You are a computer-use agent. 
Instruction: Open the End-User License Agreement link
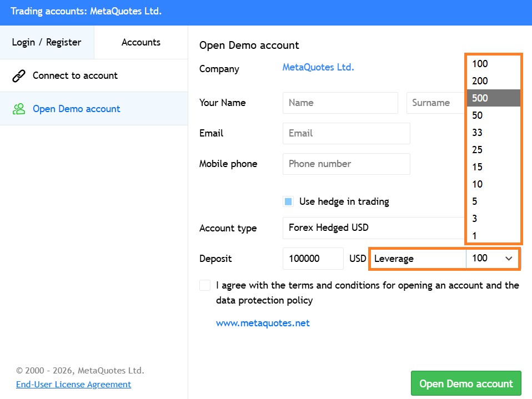tap(74, 385)
